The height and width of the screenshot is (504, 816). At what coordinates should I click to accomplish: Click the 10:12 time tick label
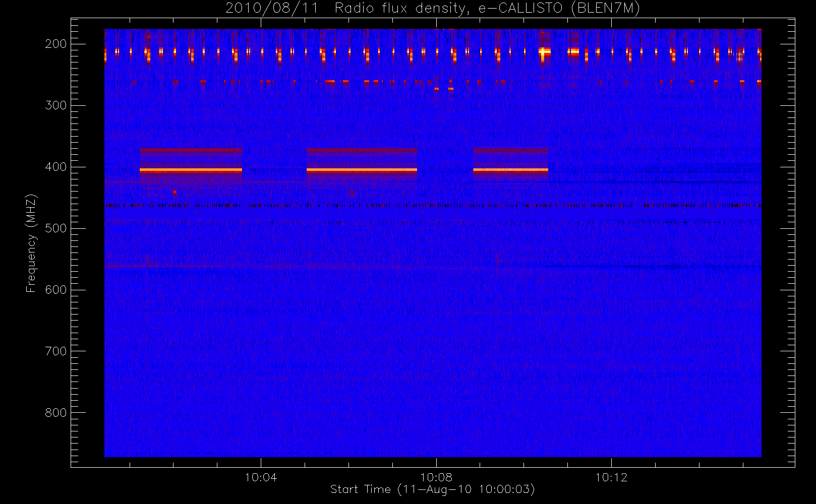point(611,477)
